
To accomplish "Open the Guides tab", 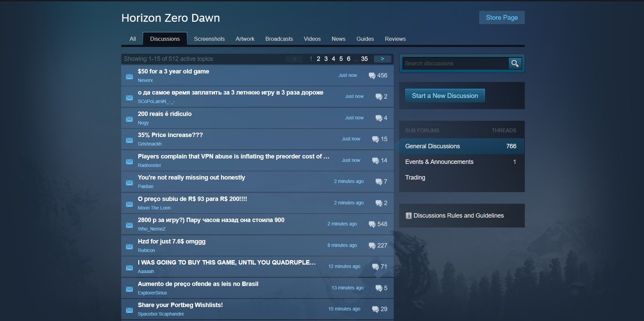I will [x=365, y=39].
